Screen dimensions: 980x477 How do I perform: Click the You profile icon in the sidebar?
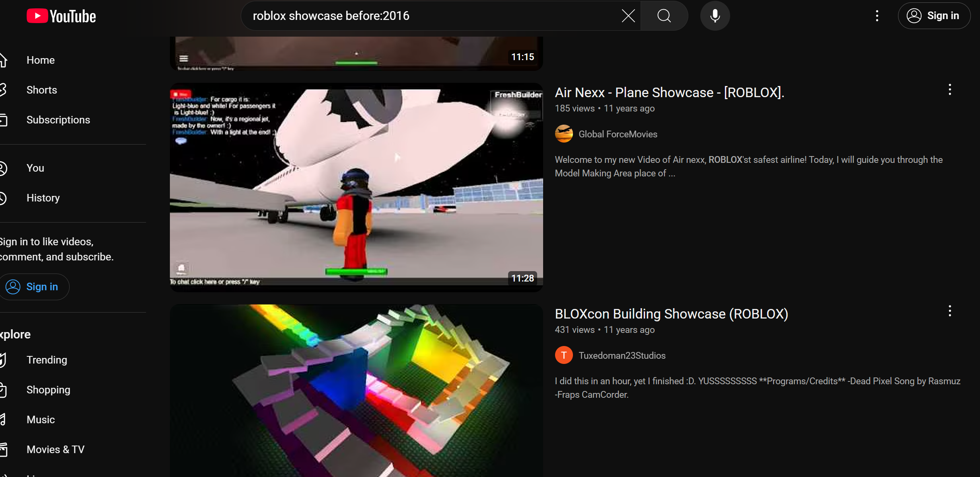pos(3,168)
